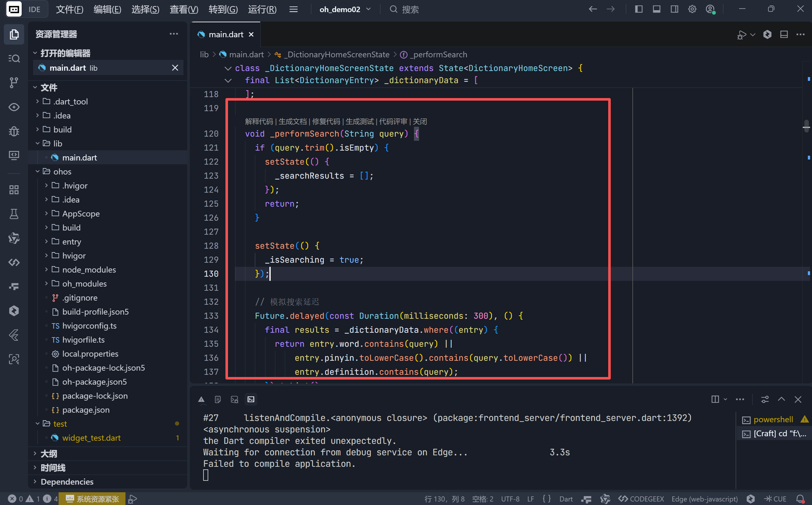The width and height of the screenshot is (812, 505).
Task: Open the oh_demo02 project dropdown
Action: pyautogui.click(x=345, y=9)
